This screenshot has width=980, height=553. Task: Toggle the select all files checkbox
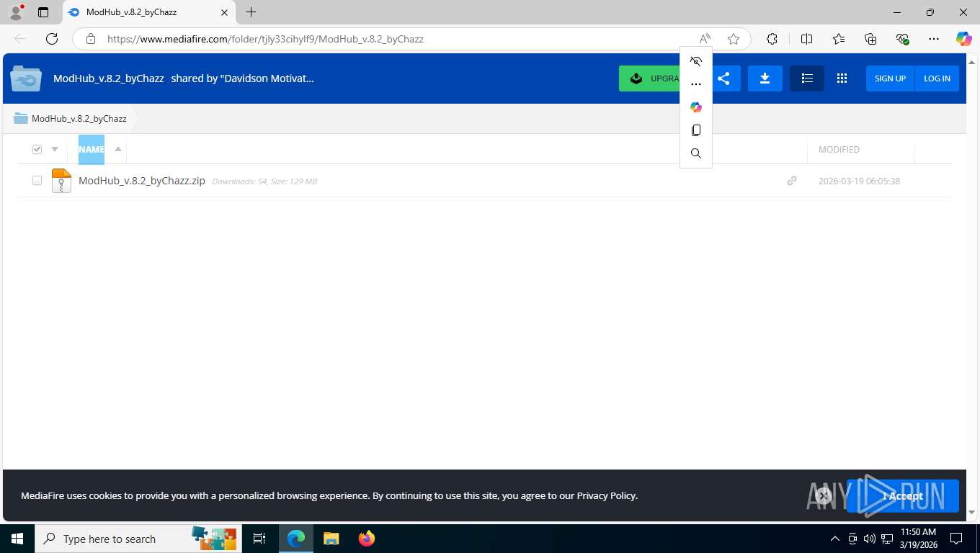coord(37,149)
